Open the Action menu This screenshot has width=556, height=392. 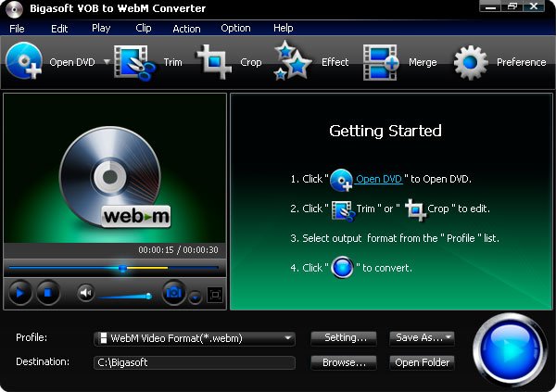click(x=186, y=29)
